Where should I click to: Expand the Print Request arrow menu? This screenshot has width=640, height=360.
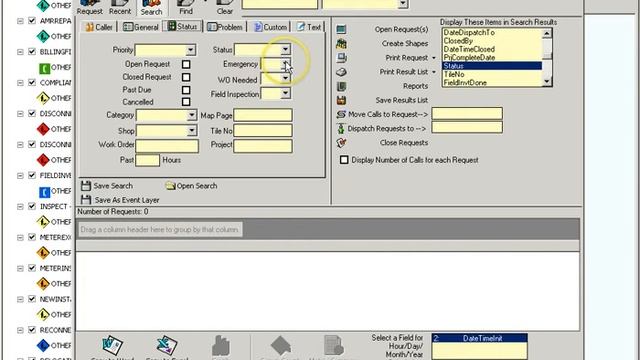(433, 58)
